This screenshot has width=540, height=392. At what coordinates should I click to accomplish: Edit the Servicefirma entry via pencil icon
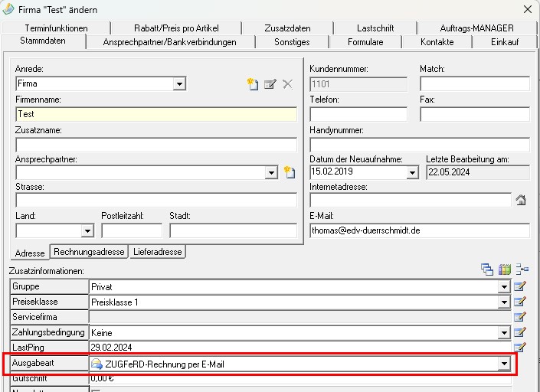point(519,317)
